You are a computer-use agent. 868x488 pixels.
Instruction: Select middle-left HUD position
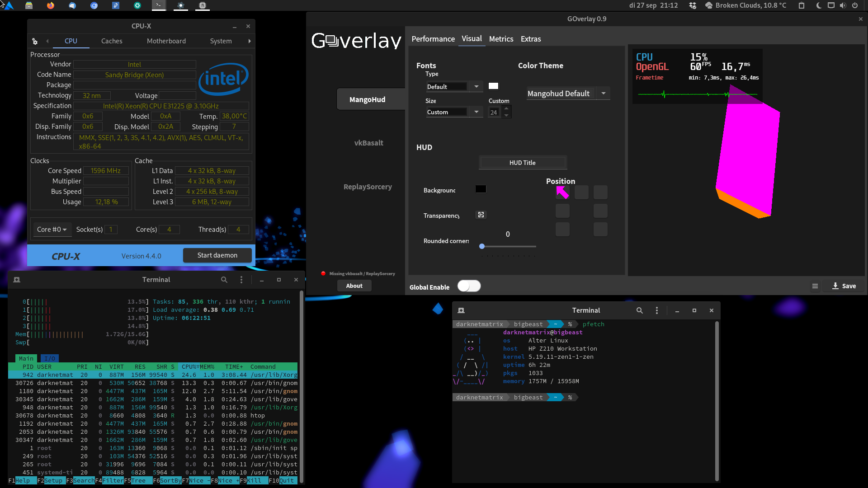[562, 211]
